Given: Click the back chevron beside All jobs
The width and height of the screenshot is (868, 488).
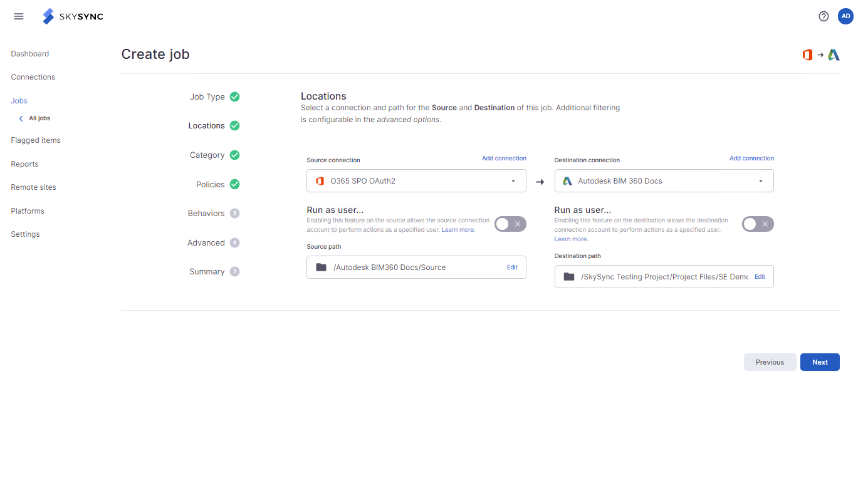Looking at the screenshot, I should coord(21,118).
